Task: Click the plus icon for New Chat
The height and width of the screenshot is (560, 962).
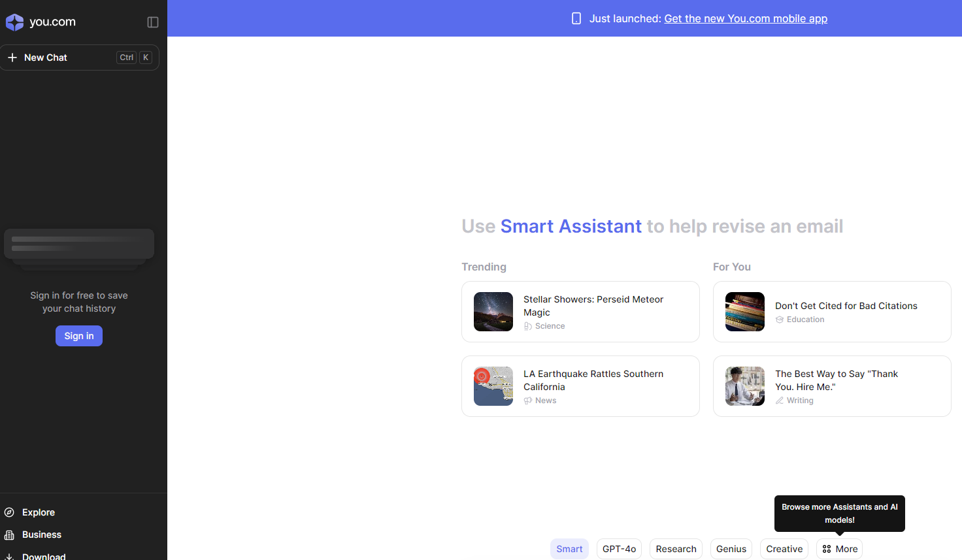Action: 12,58
